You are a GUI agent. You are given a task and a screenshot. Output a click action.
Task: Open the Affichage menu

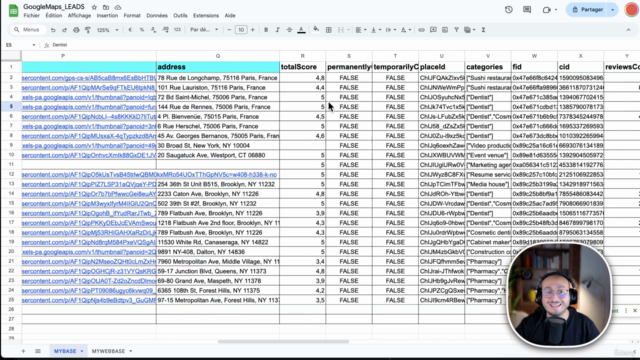[79, 16]
